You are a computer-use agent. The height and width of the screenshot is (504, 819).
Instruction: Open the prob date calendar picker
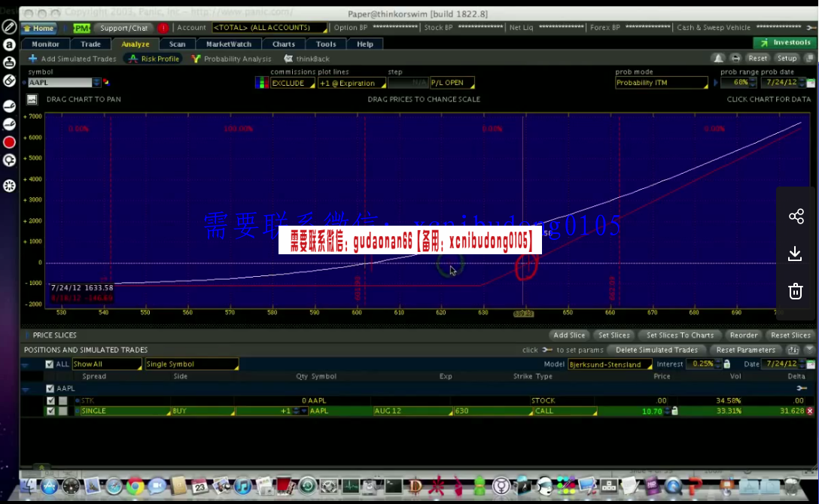point(811,83)
